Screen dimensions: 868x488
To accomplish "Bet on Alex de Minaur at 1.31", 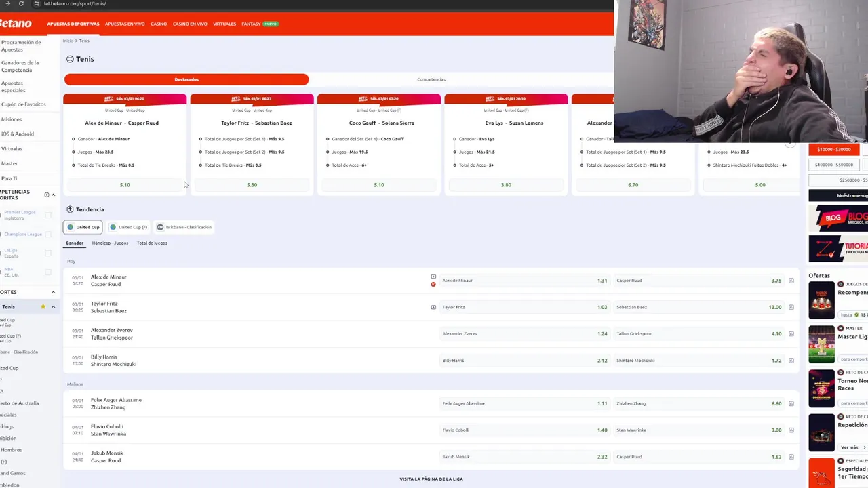I will [x=525, y=281].
